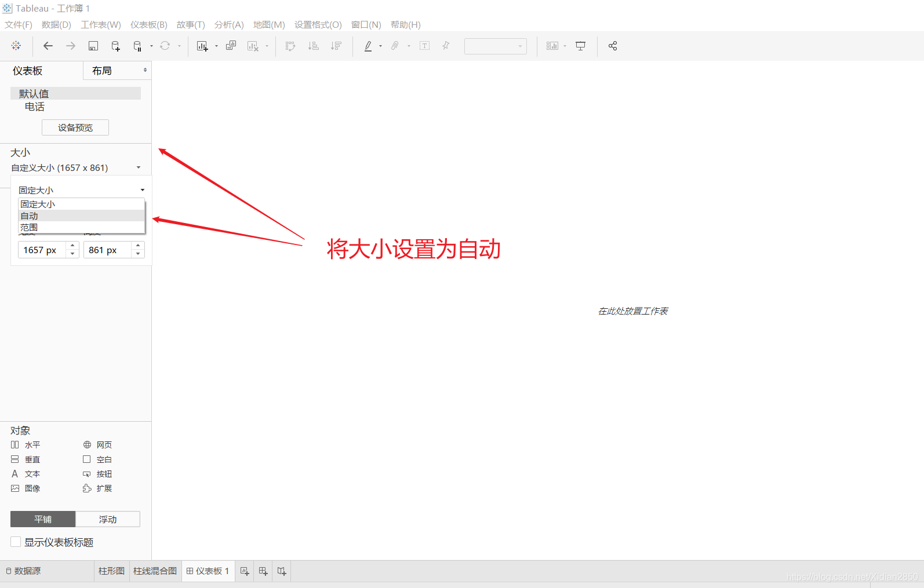This screenshot has width=924, height=588.
Task: Click the sort descending icon
Action: (x=336, y=46)
